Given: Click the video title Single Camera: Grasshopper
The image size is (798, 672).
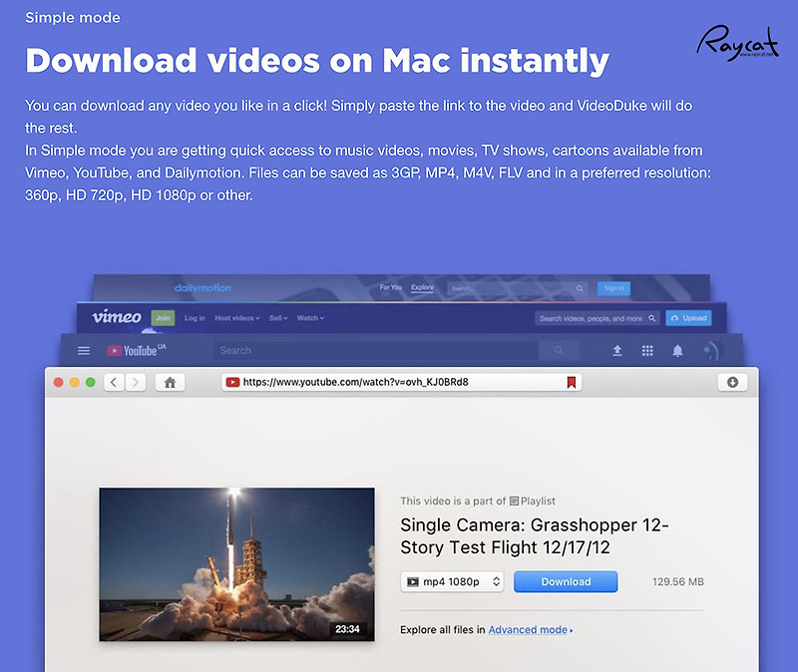Looking at the screenshot, I should point(535,535).
